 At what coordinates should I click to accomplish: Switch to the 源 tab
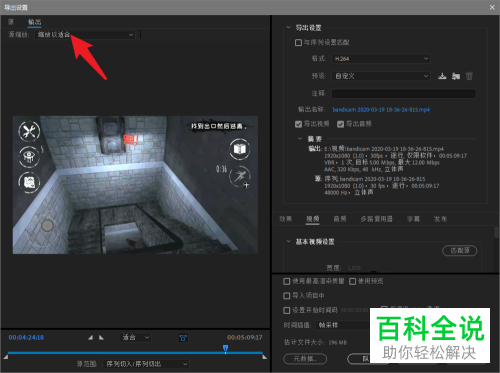(x=11, y=22)
